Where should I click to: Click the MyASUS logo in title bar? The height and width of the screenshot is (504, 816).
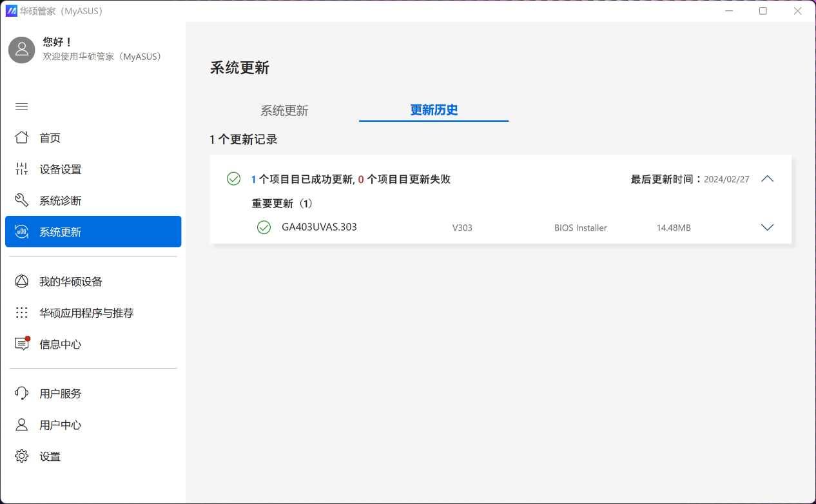point(11,10)
